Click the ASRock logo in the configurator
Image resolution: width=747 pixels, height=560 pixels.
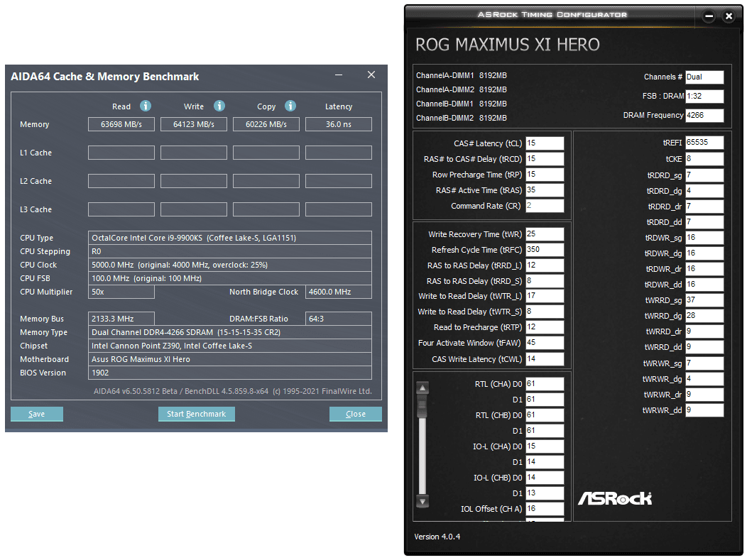tap(614, 498)
